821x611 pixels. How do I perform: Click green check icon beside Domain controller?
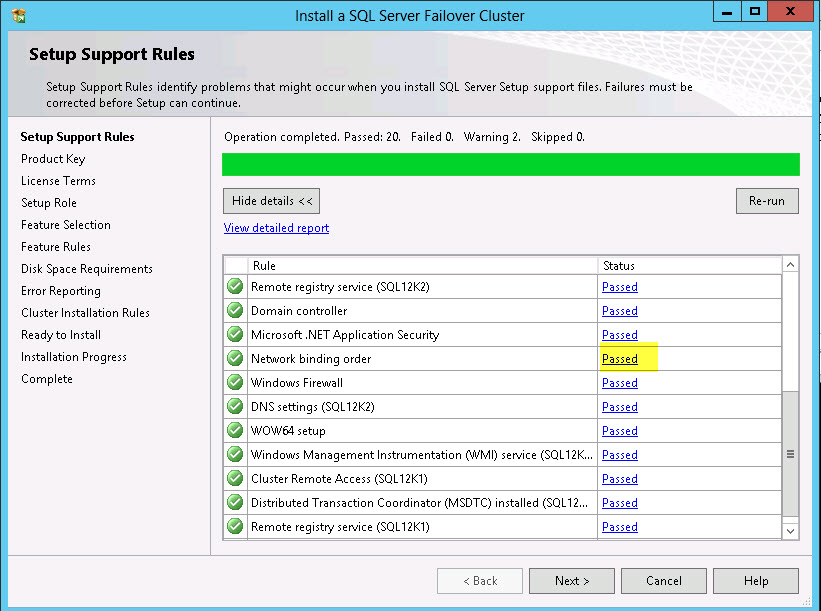tap(235, 310)
